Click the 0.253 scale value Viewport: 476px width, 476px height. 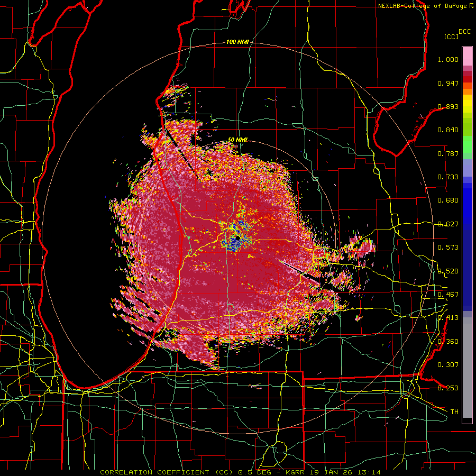[x=448, y=388]
